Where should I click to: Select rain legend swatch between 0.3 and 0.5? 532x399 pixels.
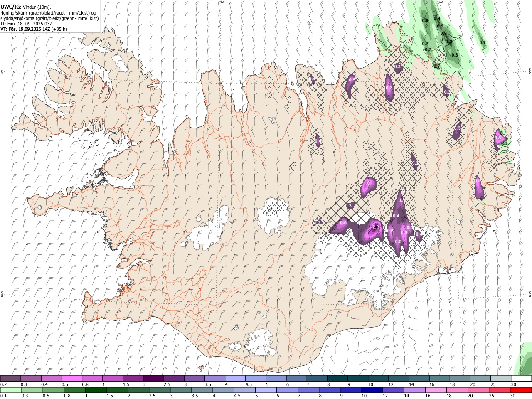tap(31, 390)
